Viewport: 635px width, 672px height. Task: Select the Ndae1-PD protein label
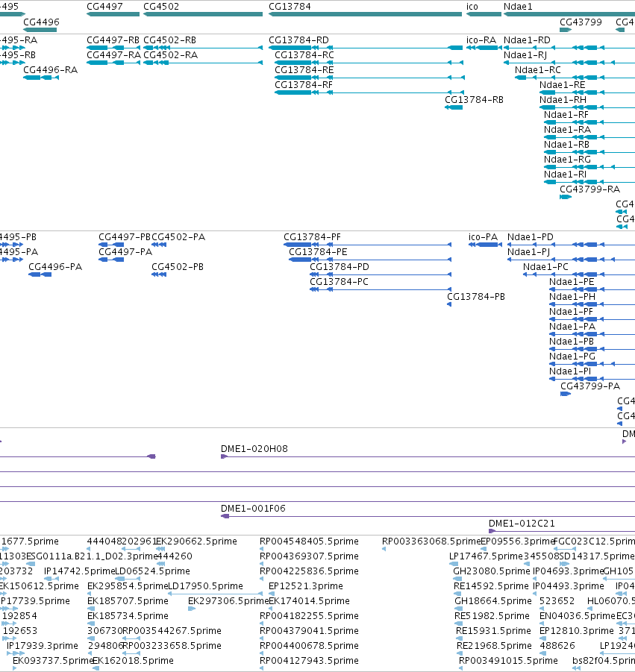click(x=531, y=237)
